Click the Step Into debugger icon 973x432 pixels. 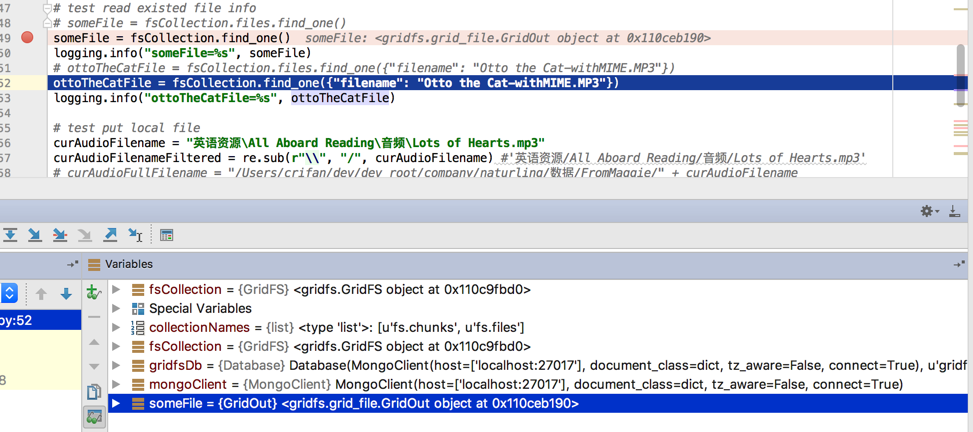(x=35, y=235)
